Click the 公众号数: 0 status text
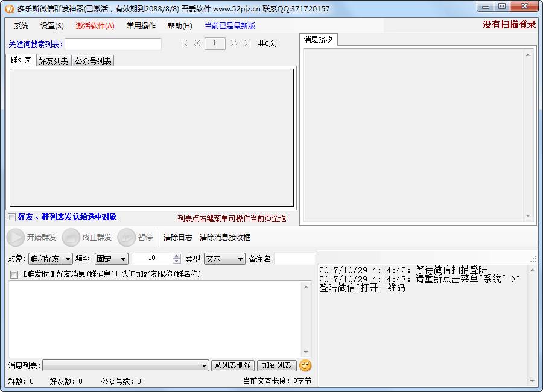Viewport: 543px width, 392px height. (x=121, y=381)
